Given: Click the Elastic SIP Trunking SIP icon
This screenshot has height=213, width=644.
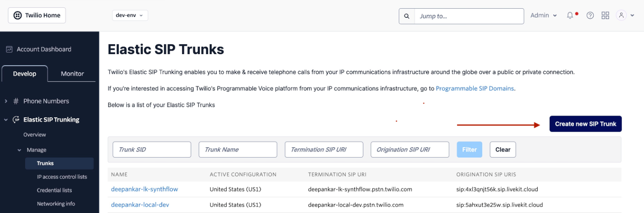Looking at the screenshot, I should [16, 119].
